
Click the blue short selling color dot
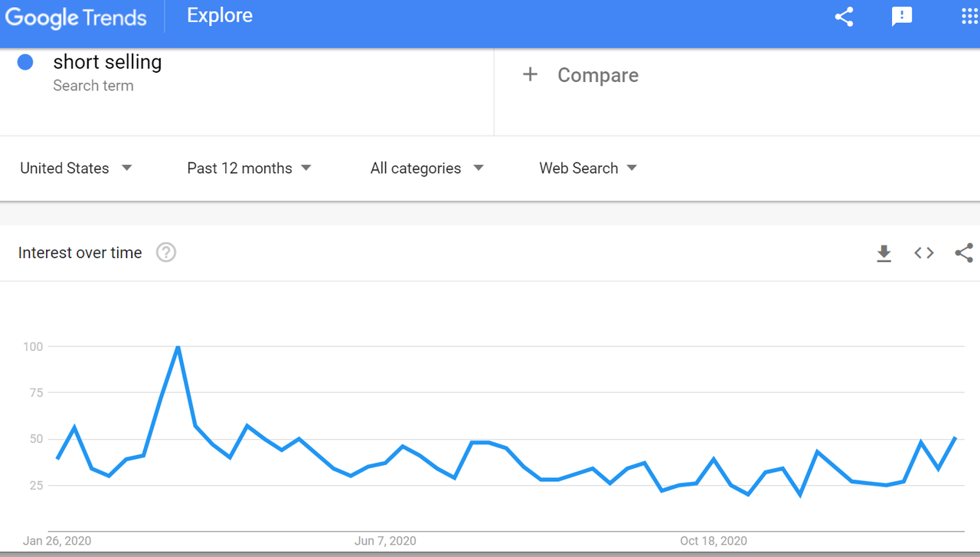click(25, 63)
